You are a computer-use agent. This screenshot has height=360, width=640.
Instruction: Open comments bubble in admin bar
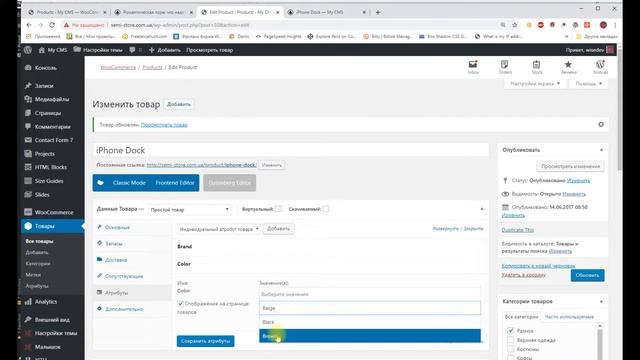click(x=135, y=50)
